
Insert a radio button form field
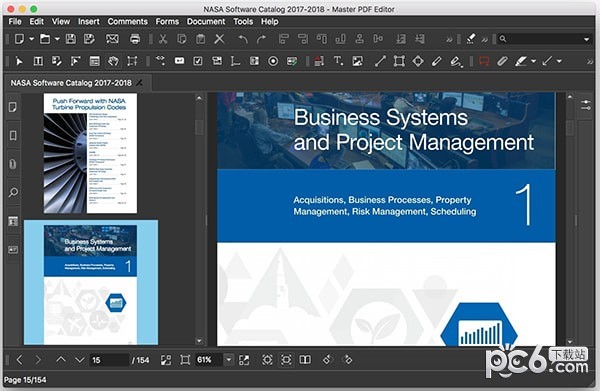tap(273, 61)
